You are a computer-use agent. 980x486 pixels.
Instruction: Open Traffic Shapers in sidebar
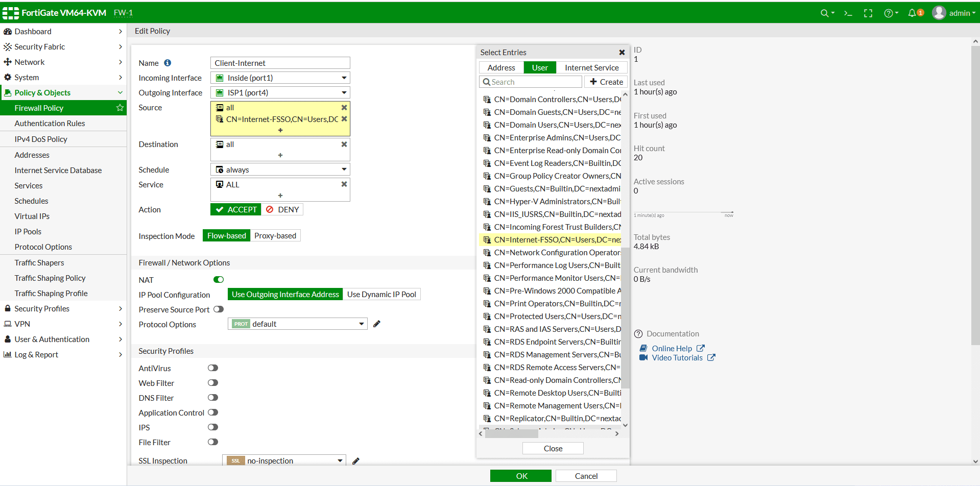(39, 262)
